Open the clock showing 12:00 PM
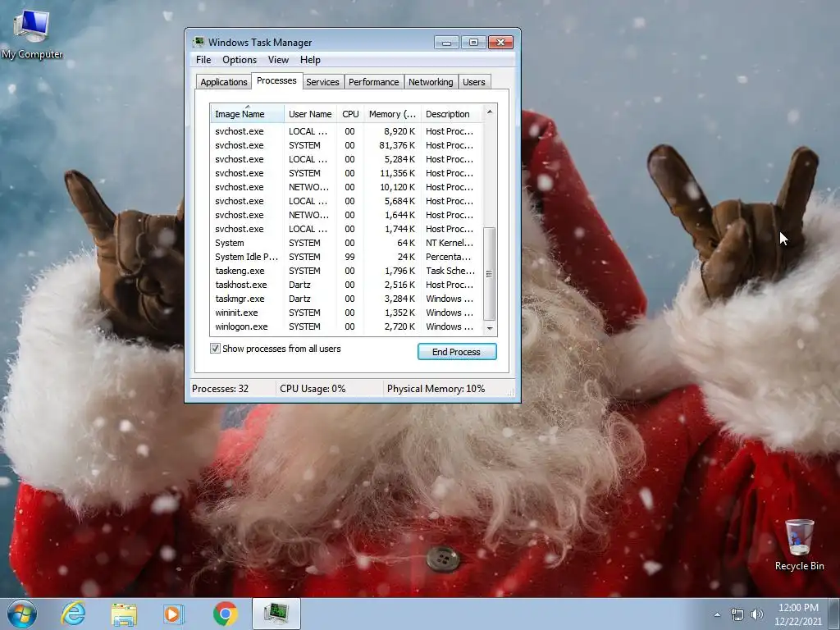The width and height of the screenshot is (840, 630). click(x=798, y=614)
